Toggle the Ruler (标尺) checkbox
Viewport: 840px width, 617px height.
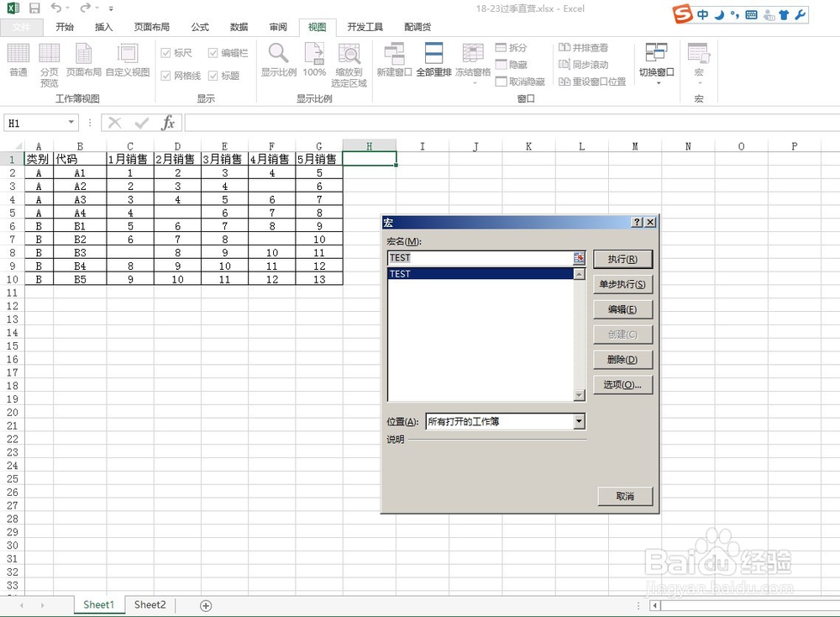pos(165,52)
